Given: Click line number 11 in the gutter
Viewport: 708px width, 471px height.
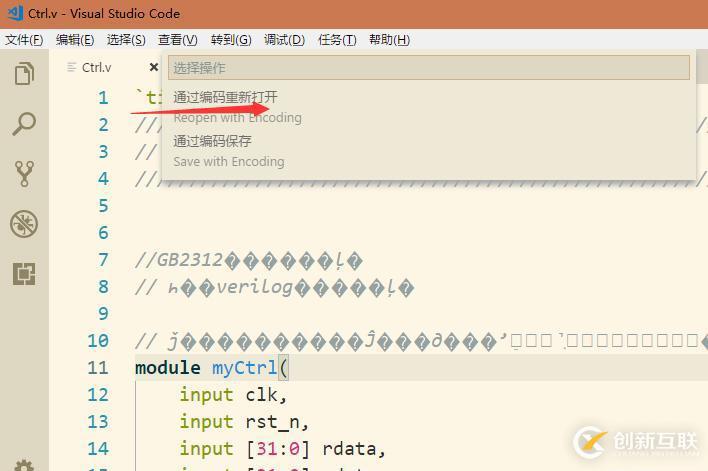Looking at the screenshot, I should [x=98, y=368].
